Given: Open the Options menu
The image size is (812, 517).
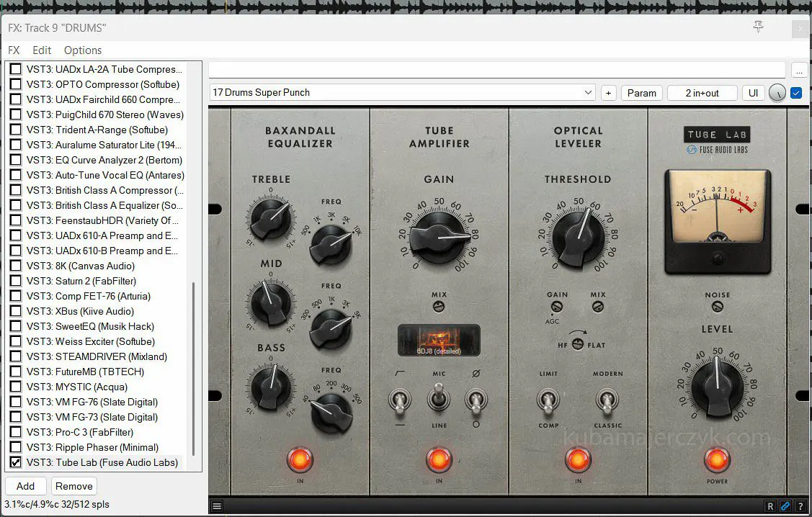Looking at the screenshot, I should (x=83, y=50).
